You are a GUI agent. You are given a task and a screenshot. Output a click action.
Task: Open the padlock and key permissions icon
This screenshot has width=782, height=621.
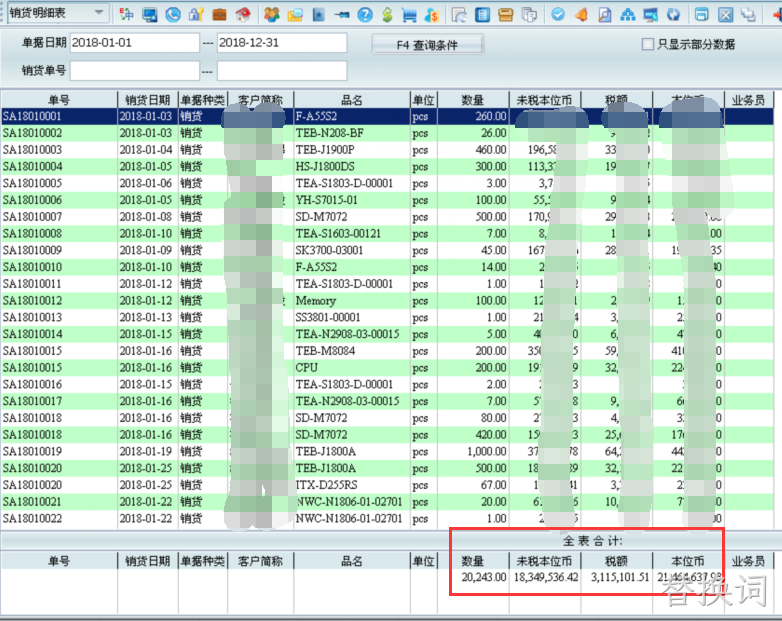pos(196,15)
